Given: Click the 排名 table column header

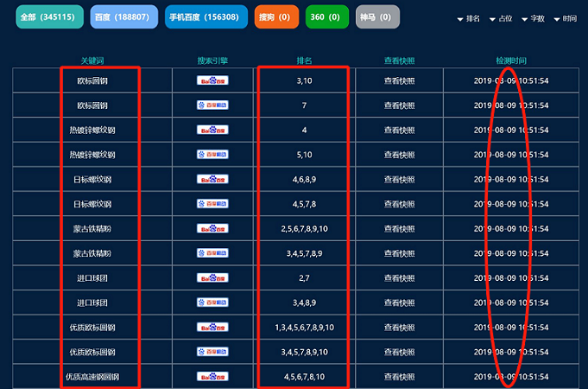Looking at the screenshot, I should pos(304,61).
